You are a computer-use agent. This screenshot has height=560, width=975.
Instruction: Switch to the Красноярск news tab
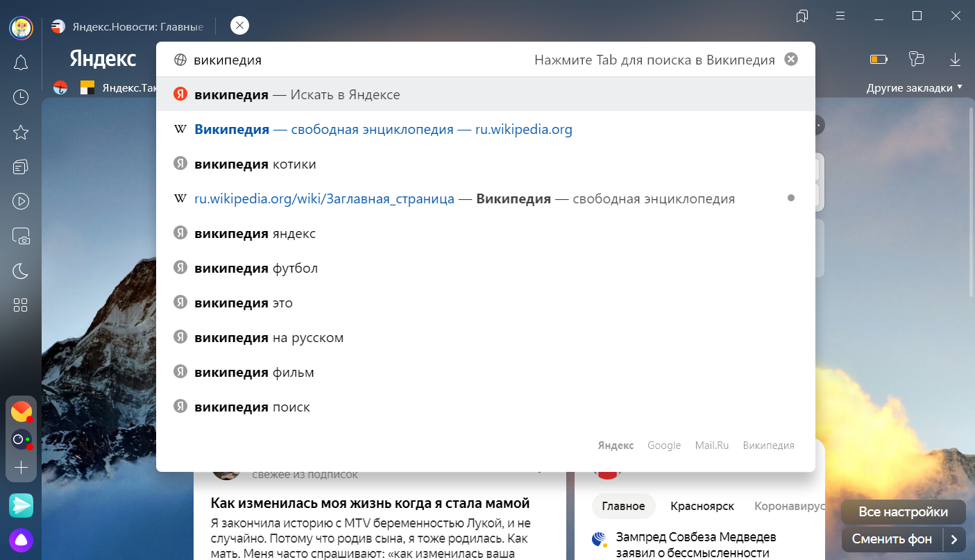tap(702, 506)
